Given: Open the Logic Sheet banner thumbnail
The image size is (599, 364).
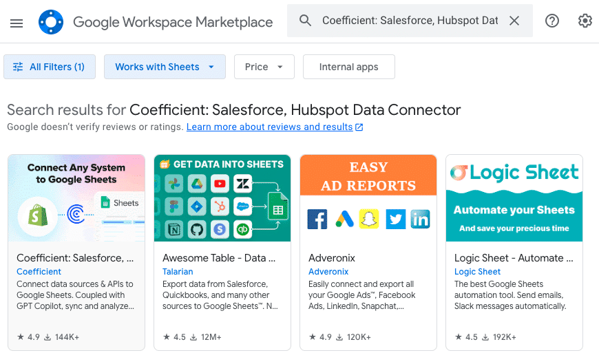Looking at the screenshot, I should (x=514, y=198).
